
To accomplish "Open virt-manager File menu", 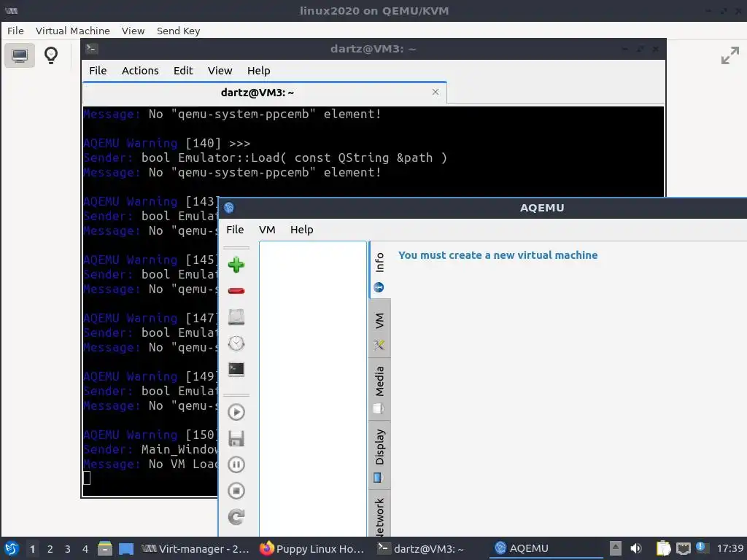I will pos(15,31).
